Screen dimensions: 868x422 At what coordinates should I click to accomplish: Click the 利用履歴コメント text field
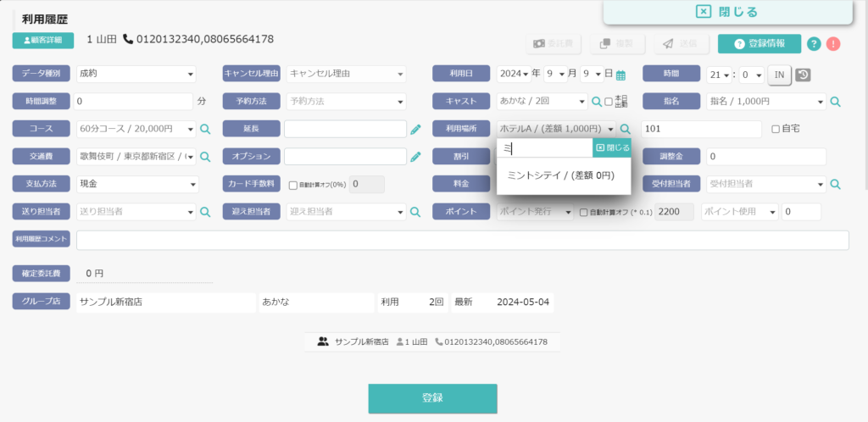462,241
